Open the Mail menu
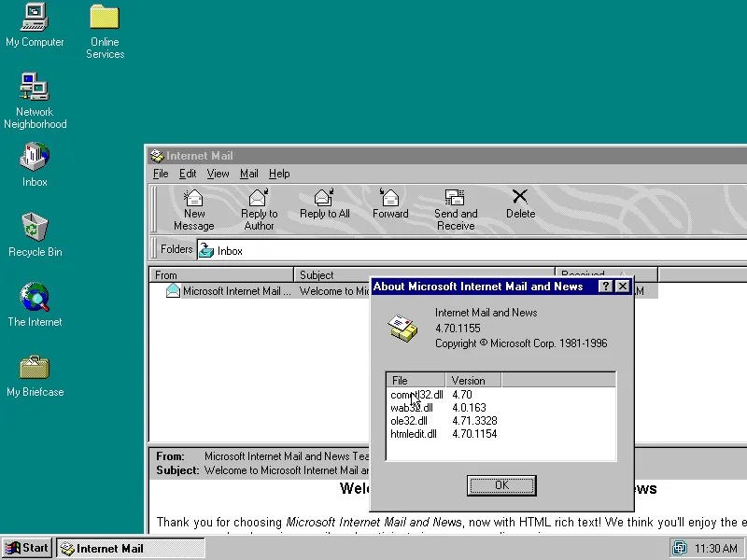This screenshot has height=560, width=747. pyautogui.click(x=248, y=174)
